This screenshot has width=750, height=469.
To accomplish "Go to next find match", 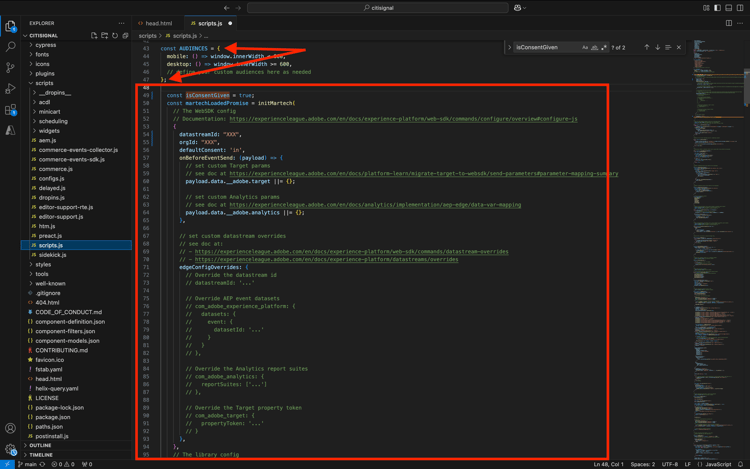I will [657, 47].
